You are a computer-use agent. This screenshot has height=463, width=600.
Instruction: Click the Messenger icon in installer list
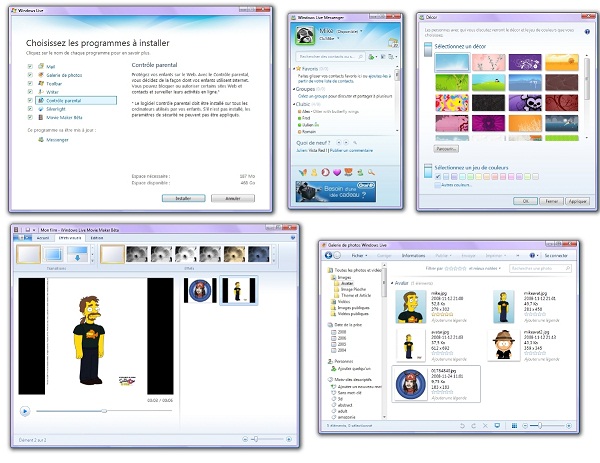(x=41, y=140)
